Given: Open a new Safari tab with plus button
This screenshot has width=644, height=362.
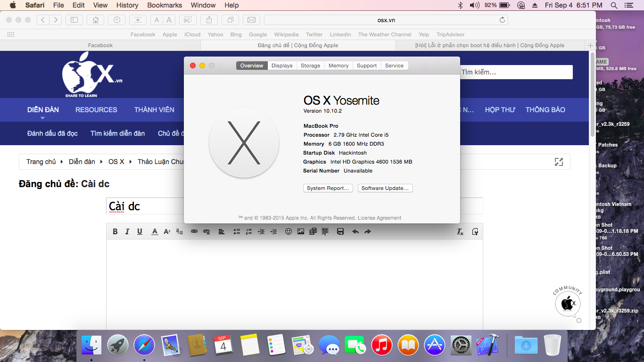Looking at the screenshot, I should [x=590, y=45].
